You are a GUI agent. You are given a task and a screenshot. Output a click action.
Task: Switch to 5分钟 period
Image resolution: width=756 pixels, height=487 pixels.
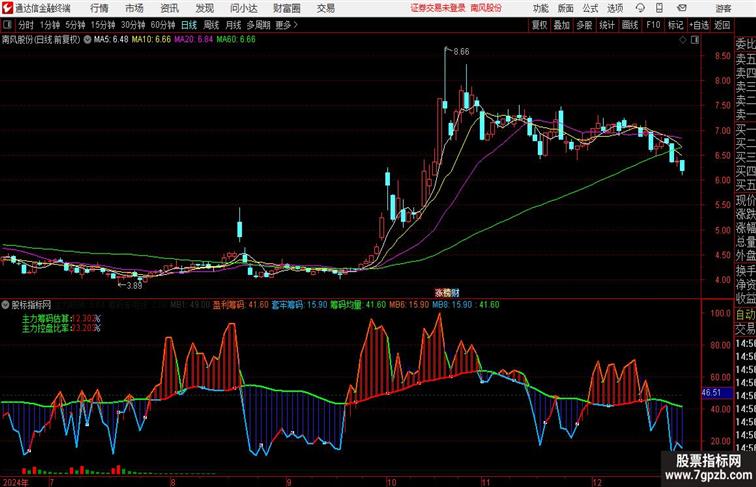75,25
